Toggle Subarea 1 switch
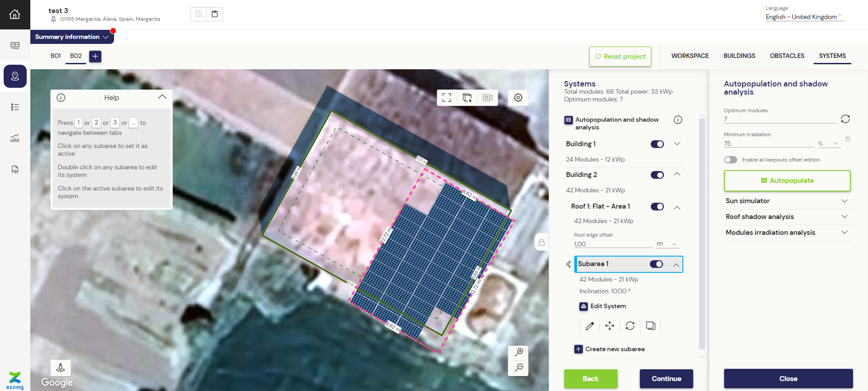868x391 pixels. [x=656, y=264]
